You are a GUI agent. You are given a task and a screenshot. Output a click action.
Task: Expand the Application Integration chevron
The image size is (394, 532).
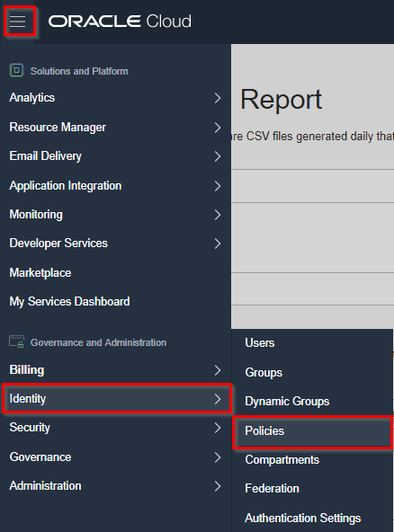pyautogui.click(x=218, y=186)
